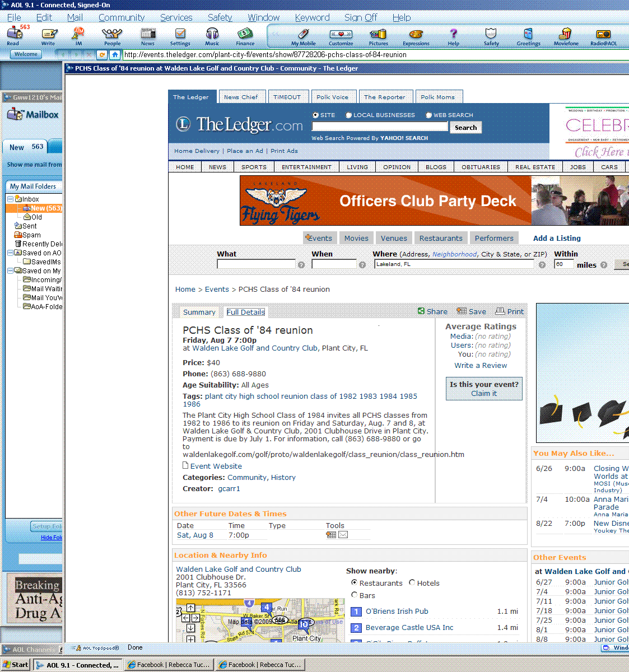The image size is (629, 672).
Task: Switch to the first Facebook taskbar window
Action: pyautogui.click(x=169, y=665)
